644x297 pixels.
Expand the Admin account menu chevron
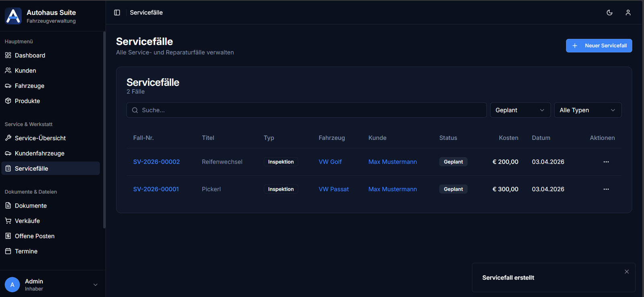[95, 285]
